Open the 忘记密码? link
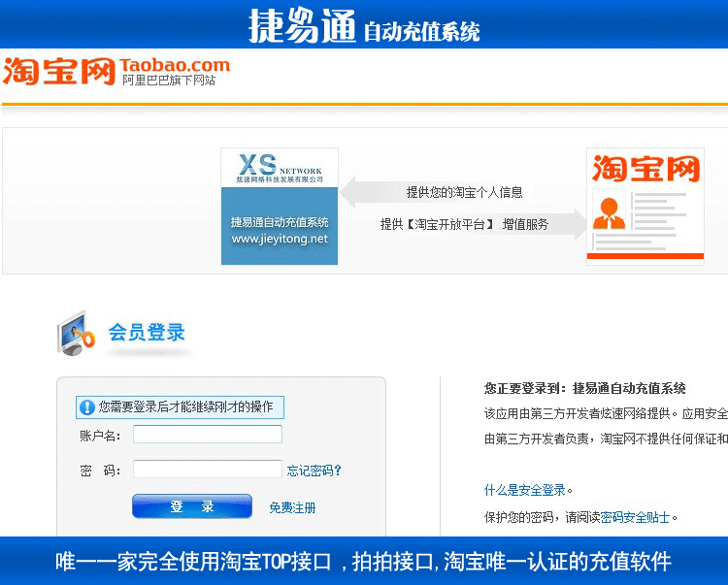 (314, 471)
